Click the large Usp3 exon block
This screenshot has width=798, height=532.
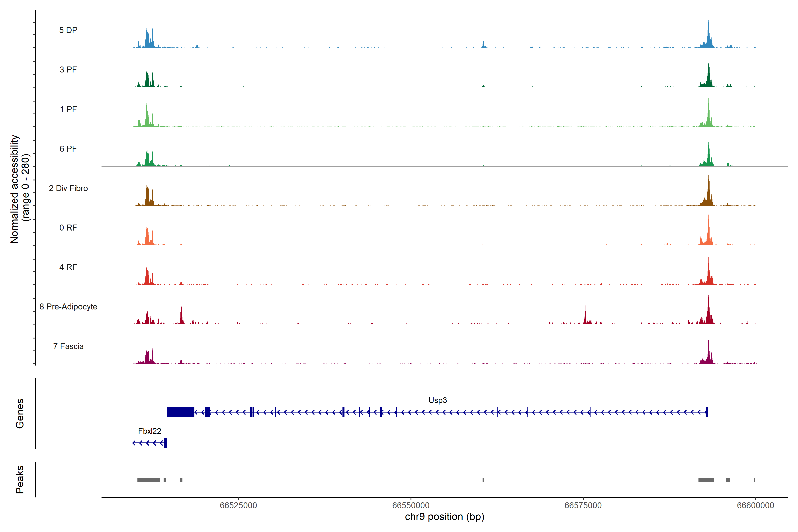tap(180, 412)
